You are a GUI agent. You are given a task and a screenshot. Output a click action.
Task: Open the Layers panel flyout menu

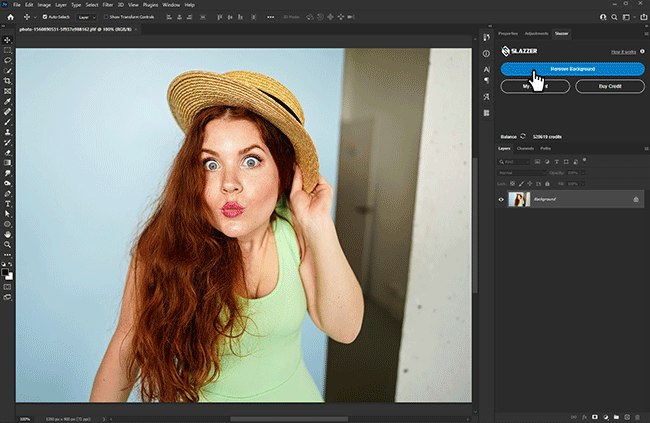(x=646, y=148)
